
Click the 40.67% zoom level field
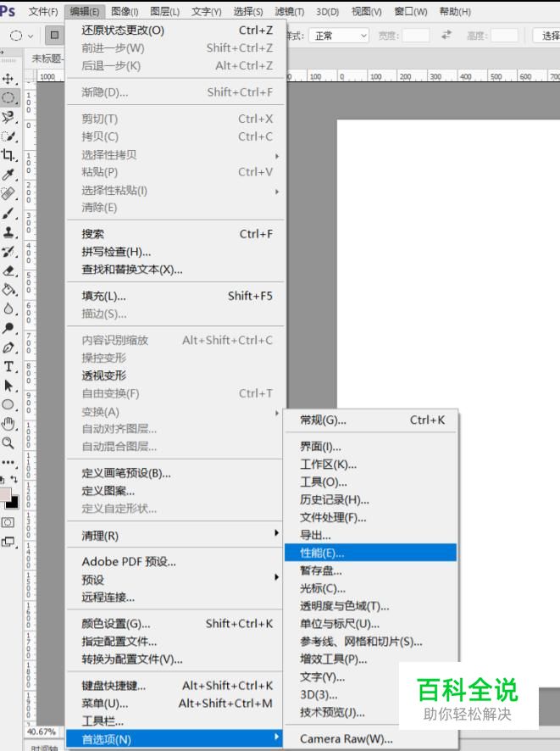[42, 732]
